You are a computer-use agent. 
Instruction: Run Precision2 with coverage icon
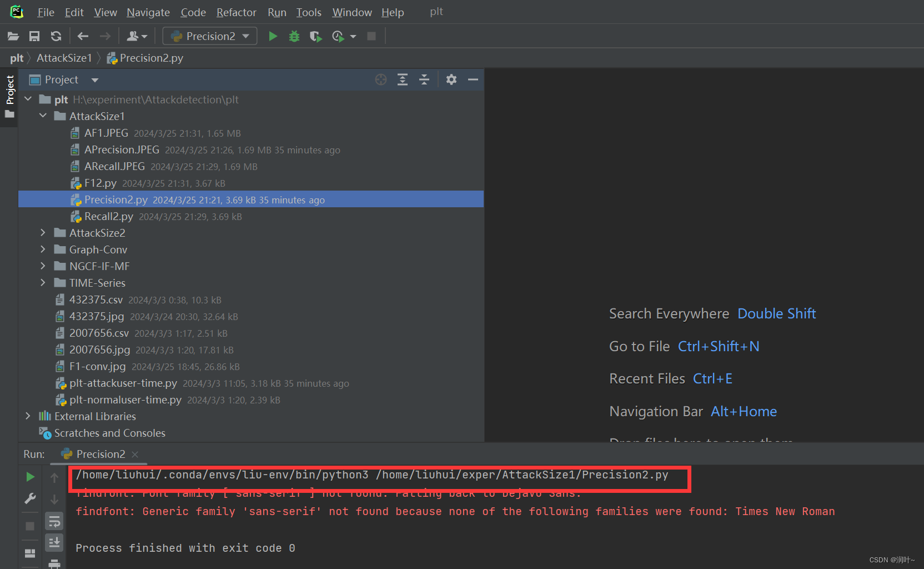click(315, 36)
